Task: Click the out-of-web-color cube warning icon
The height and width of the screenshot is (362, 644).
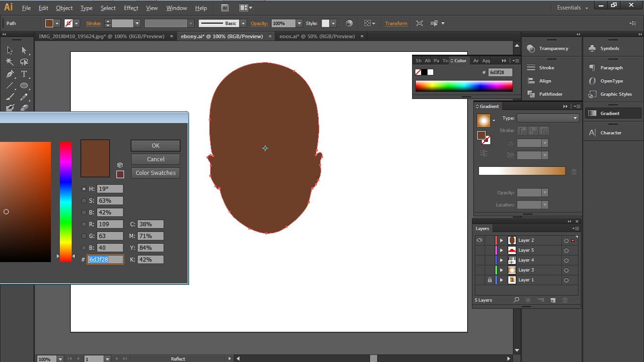Action: click(x=120, y=165)
